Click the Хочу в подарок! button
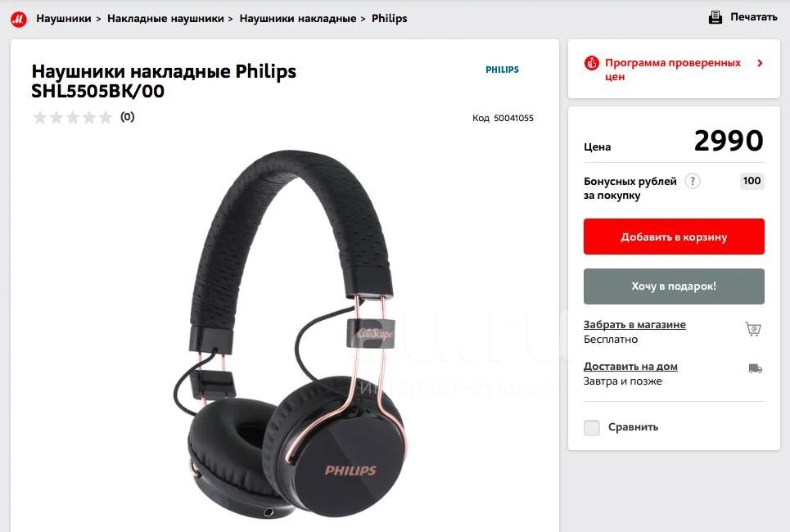Screen dimensions: 790x532 point(674,286)
